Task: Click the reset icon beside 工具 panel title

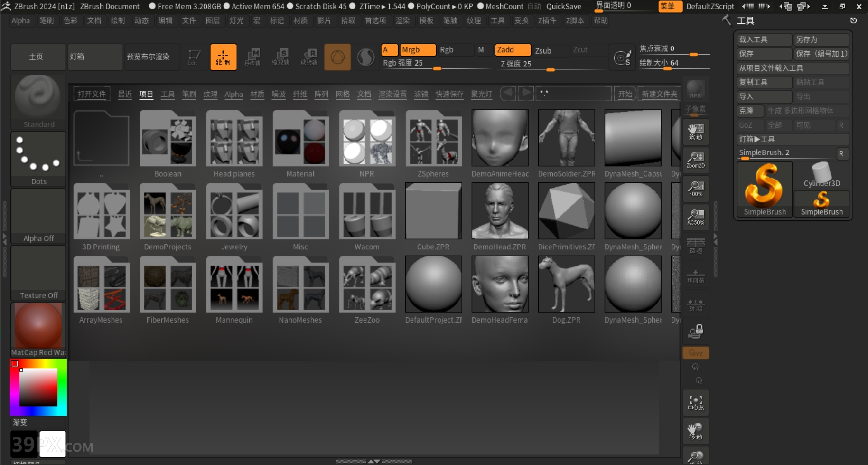Action: 853,20
